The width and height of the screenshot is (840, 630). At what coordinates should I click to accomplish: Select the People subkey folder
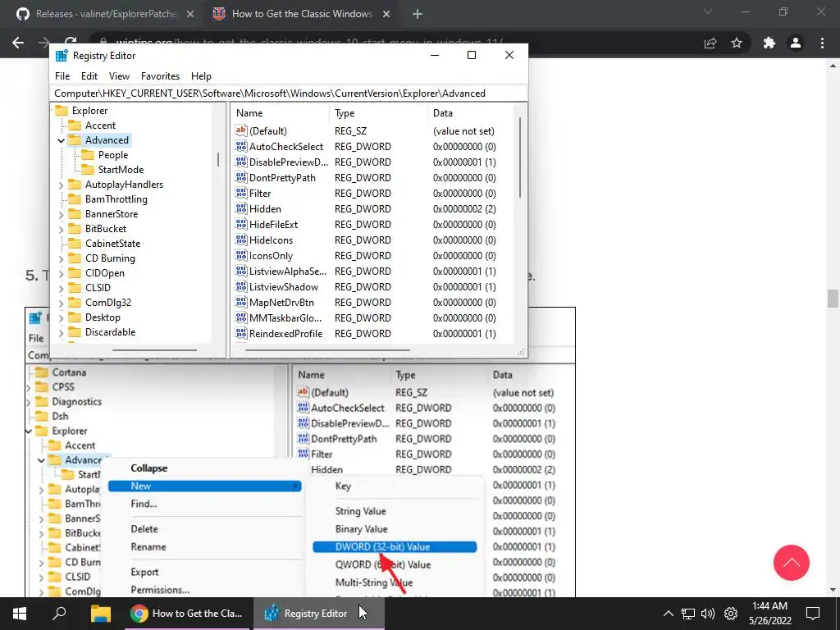pos(88,155)
